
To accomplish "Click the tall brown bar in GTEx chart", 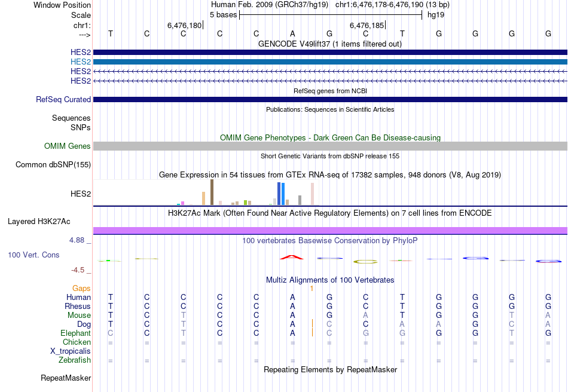I will point(212,192).
